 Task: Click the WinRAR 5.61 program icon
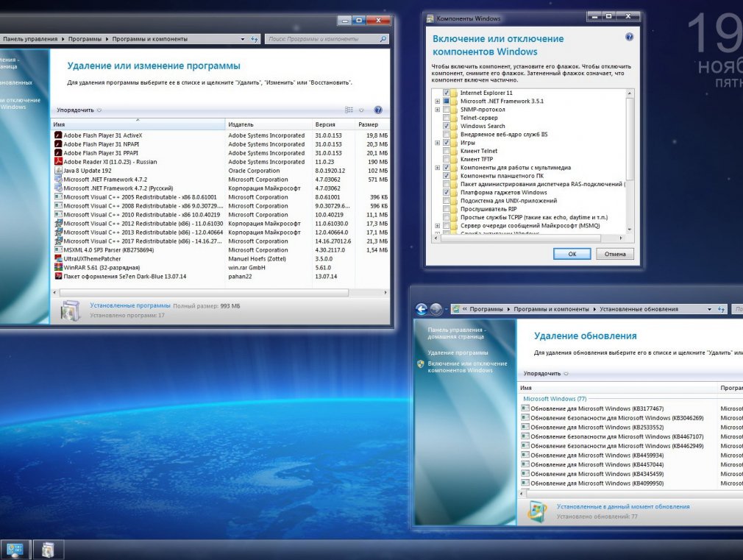[58, 267]
